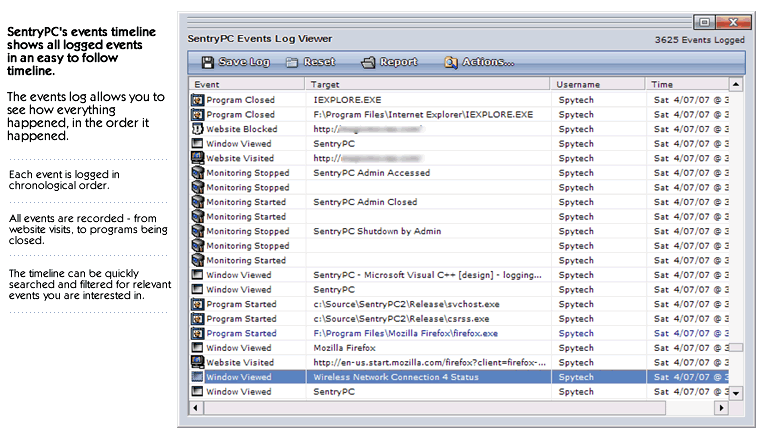
Task: Click Report button label
Action: point(398,62)
